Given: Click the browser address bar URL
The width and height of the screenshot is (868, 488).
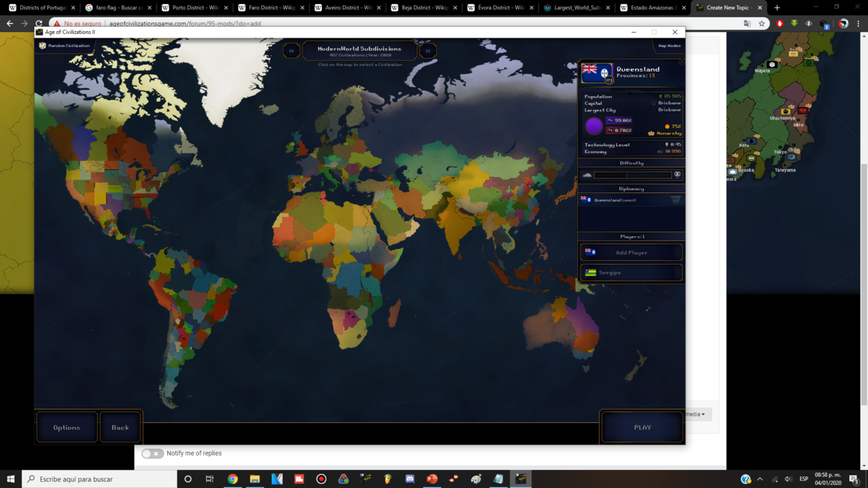Looking at the screenshot, I should (x=184, y=23).
